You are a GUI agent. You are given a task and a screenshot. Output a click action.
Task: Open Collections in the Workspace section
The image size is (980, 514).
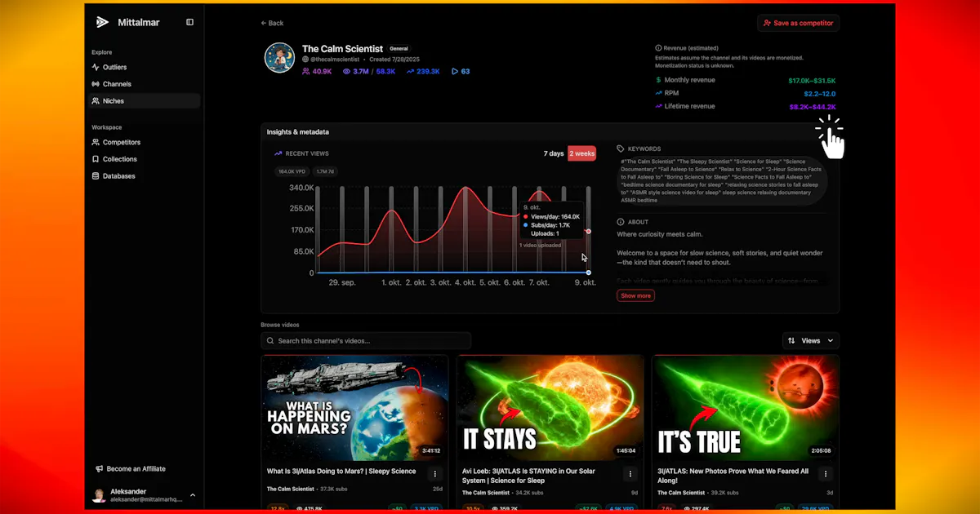point(144,159)
